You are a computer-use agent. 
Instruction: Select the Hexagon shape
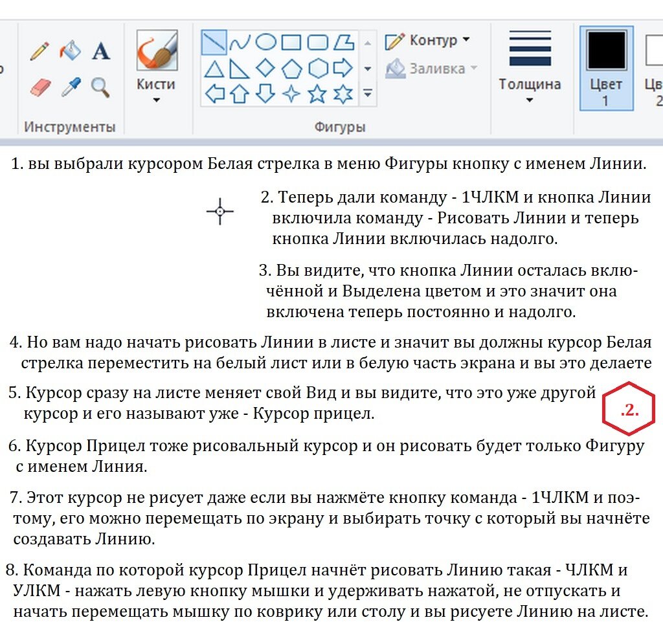(317, 69)
